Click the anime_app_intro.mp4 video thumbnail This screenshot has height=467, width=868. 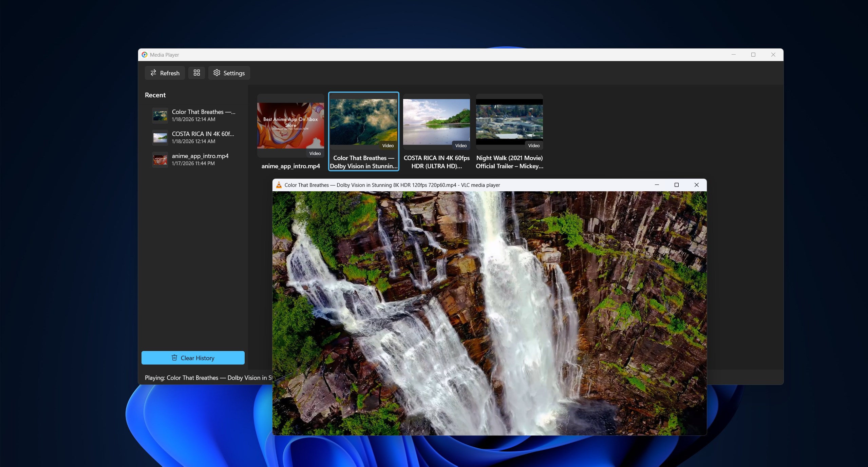pos(290,125)
